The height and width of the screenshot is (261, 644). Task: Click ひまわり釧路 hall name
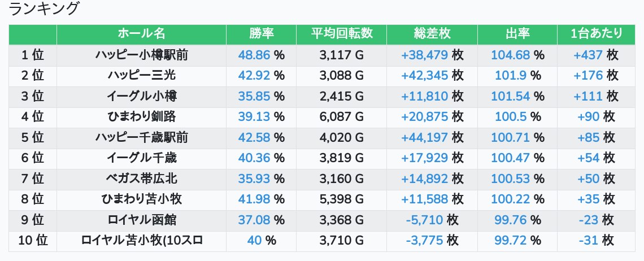pos(141,116)
